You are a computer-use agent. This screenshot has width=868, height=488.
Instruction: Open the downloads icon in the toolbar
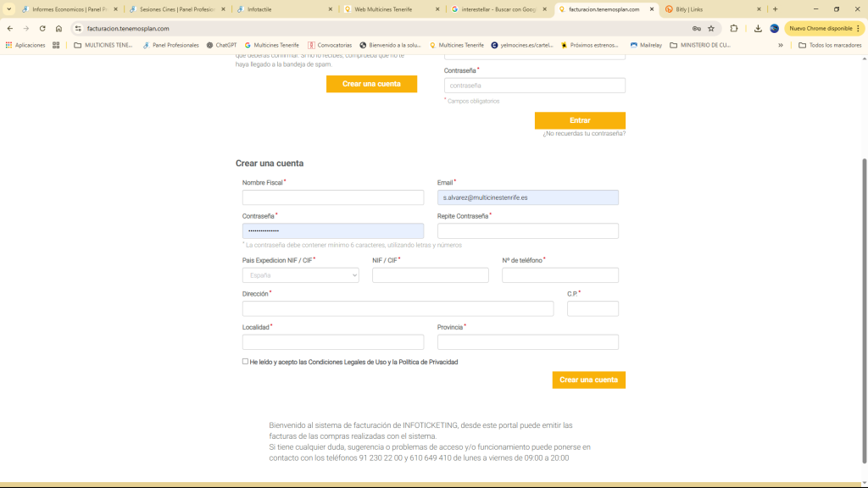[x=758, y=28]
